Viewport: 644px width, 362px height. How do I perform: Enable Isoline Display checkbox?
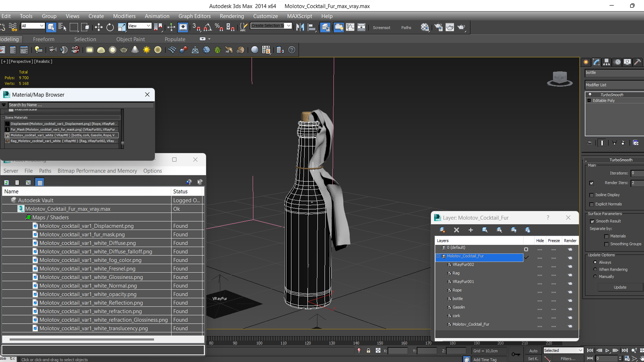coord(591,195)
